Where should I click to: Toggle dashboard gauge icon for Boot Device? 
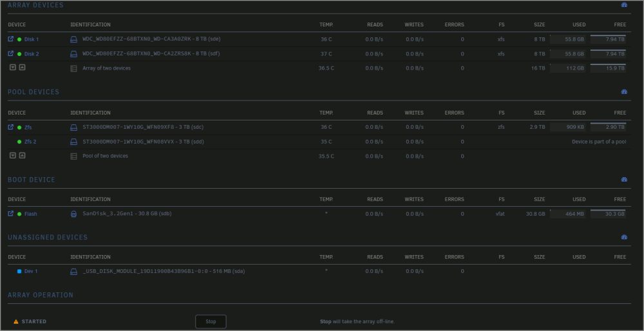pyautogui.click(x=624, y=180)
